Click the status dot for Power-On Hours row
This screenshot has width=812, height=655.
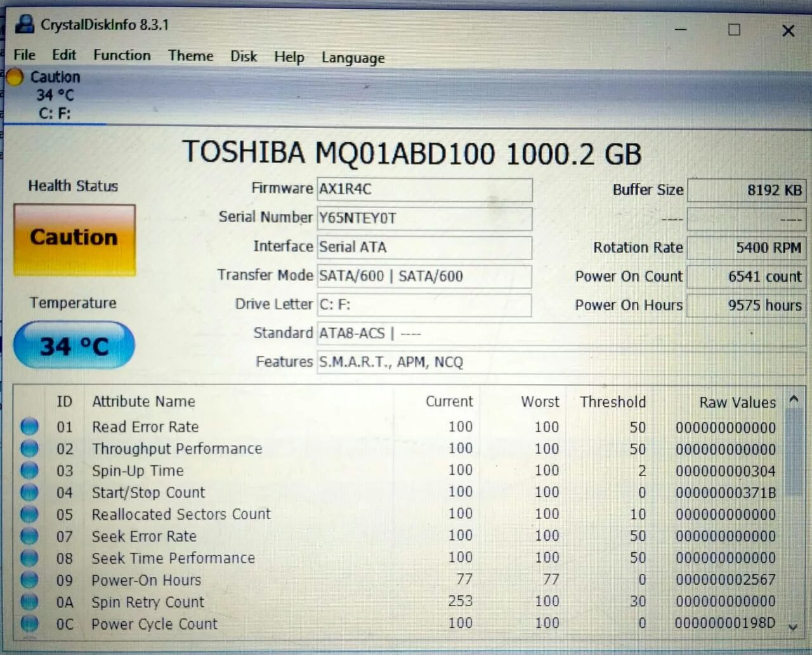click(29, 580)
